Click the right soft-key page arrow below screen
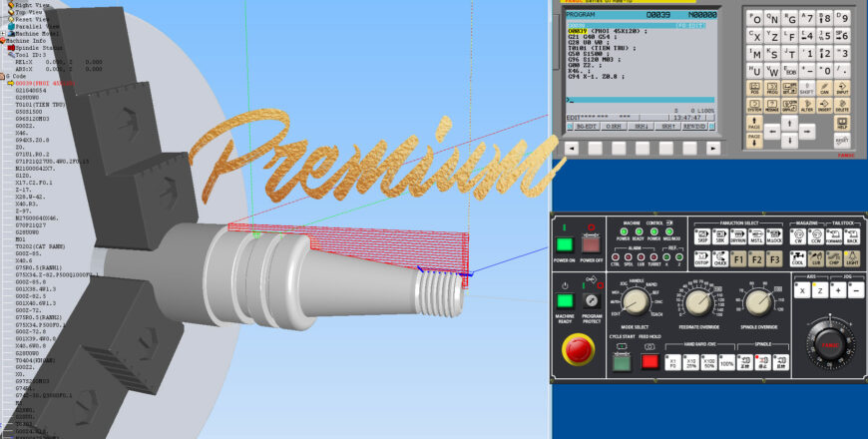 click(x=713, y=148)
